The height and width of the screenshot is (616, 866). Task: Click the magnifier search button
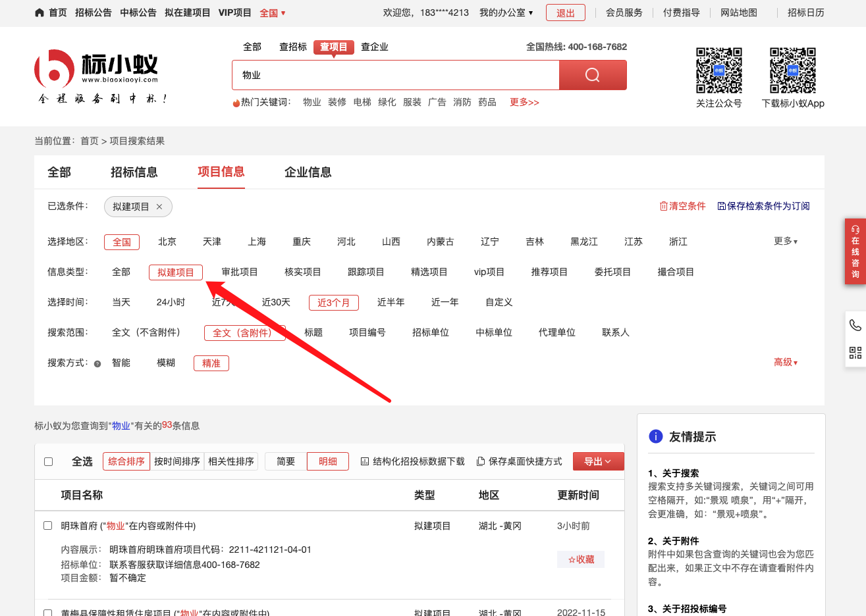tap(592, 75)
